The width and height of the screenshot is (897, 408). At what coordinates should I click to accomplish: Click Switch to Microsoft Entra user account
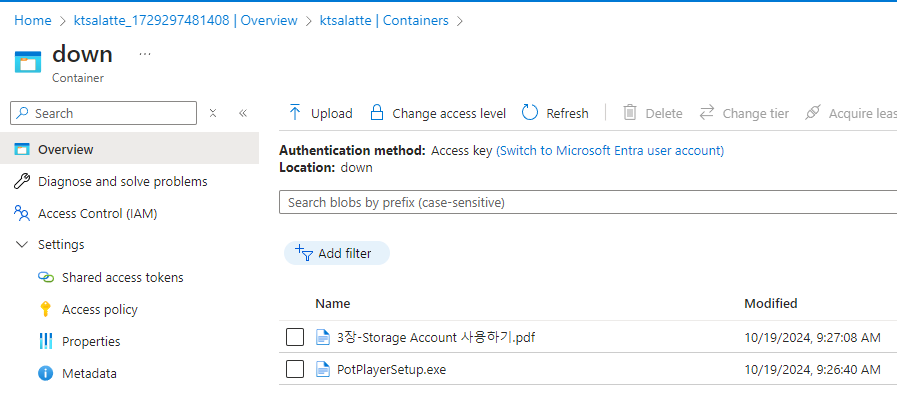tap(610, 151)
